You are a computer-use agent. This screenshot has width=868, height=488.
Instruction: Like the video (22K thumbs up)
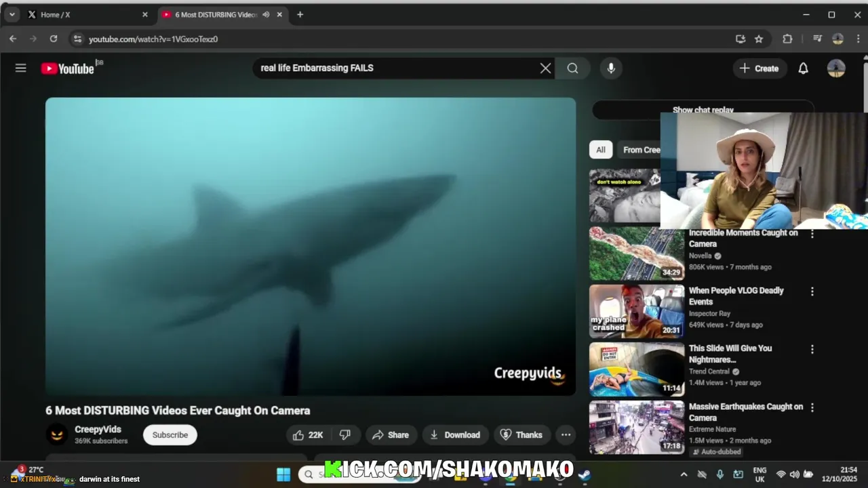[x=307, y=435]
